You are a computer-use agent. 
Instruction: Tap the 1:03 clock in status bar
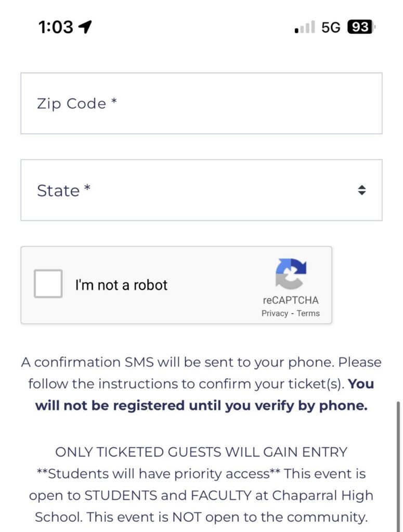click(56, 27)
